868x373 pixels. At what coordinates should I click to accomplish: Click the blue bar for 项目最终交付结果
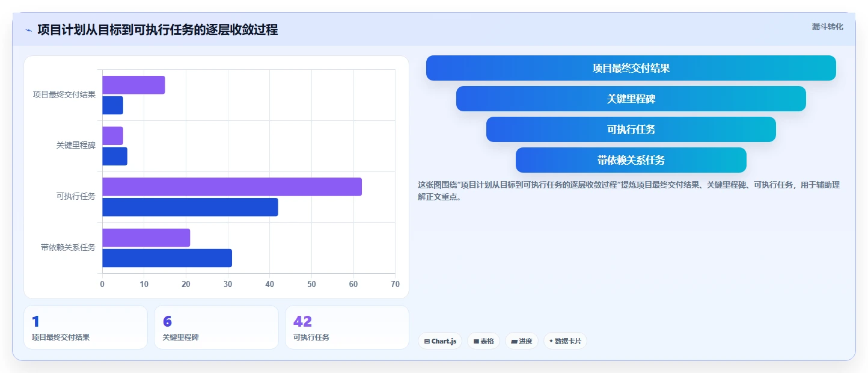(112, 105)
